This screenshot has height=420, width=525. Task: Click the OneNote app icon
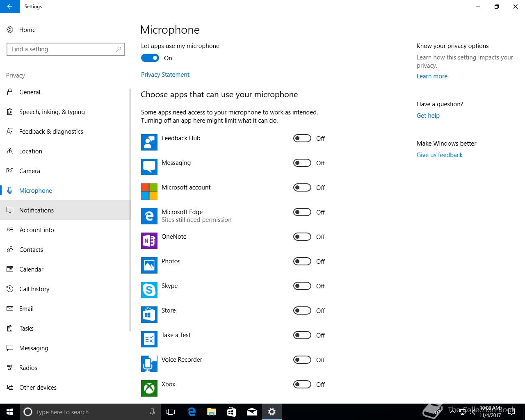tap(149, 241)
